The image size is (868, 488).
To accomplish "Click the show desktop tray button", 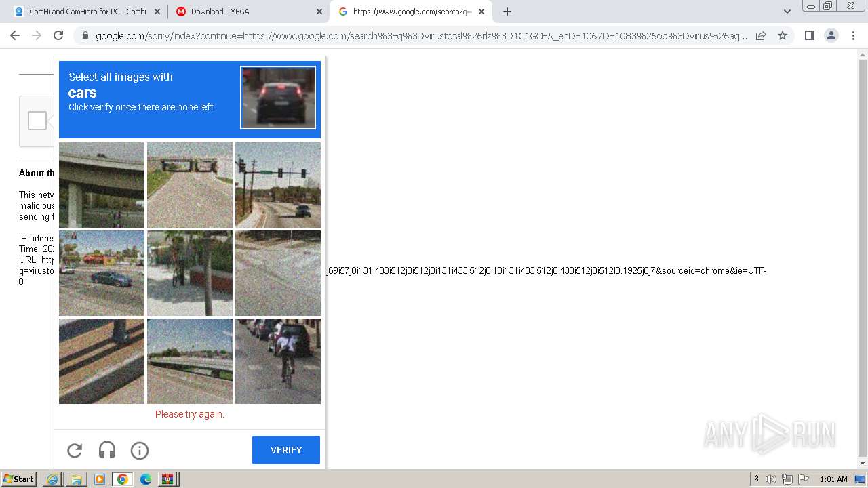I will pos(861,479).
